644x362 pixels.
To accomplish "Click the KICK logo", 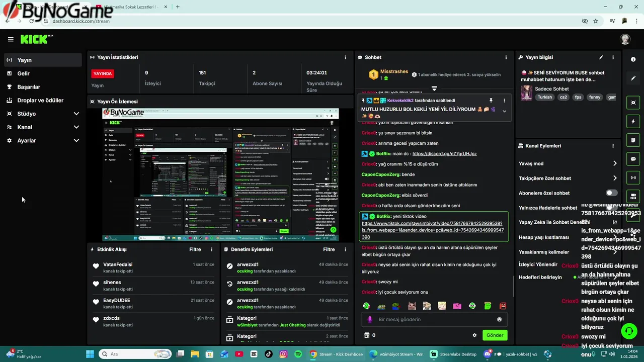I will [x=36, y=39].
